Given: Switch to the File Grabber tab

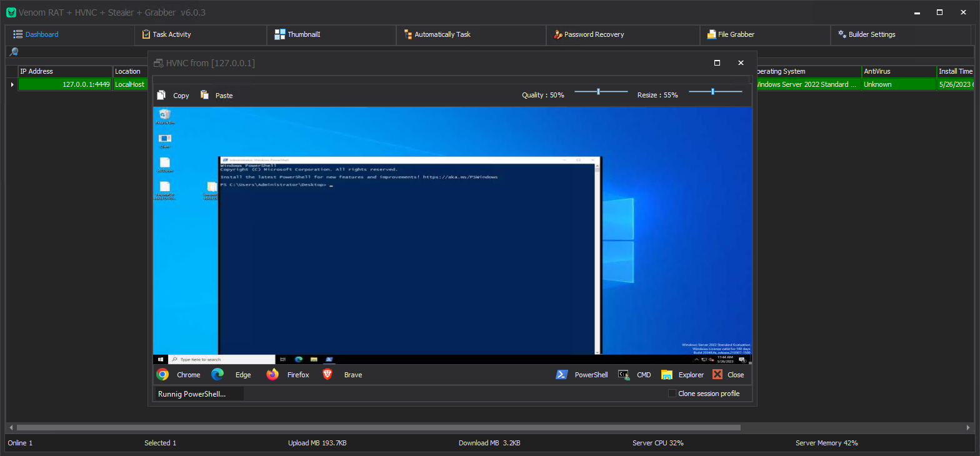Looking at the screenshot, I should tap(765, 34).
